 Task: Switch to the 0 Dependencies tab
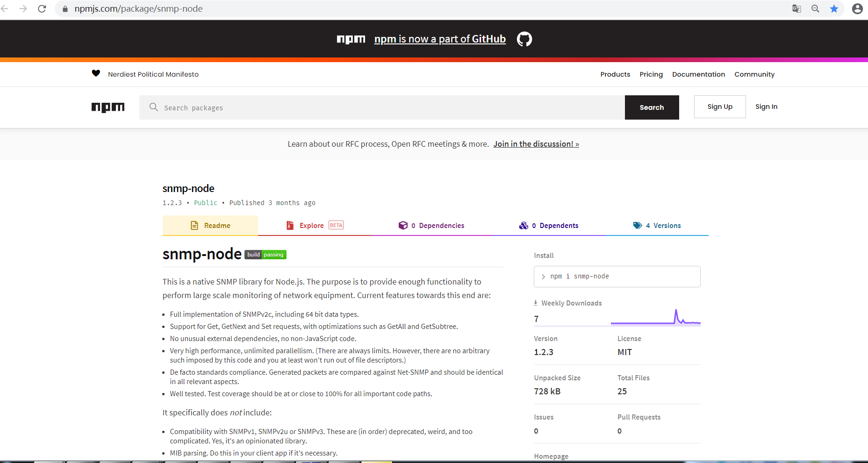[x=431, y=225]
